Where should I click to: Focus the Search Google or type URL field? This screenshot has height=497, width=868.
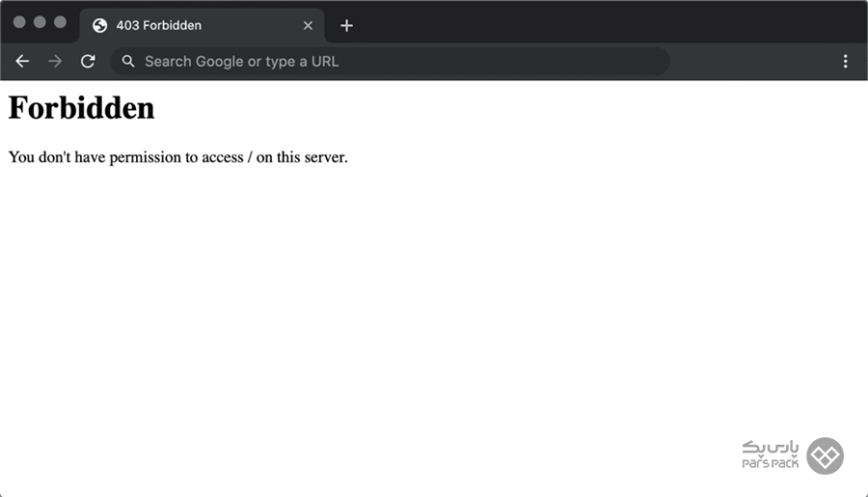point(386,62)
